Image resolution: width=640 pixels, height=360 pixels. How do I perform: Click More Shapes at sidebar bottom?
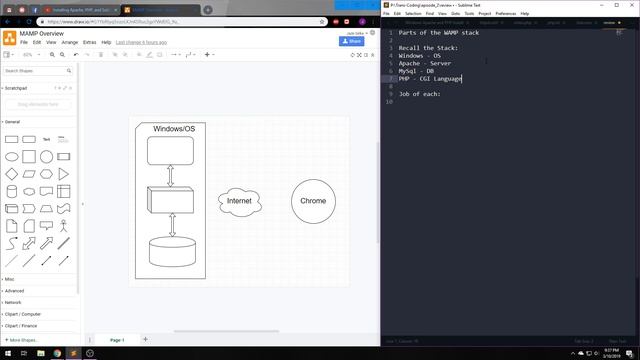(22, 340)
